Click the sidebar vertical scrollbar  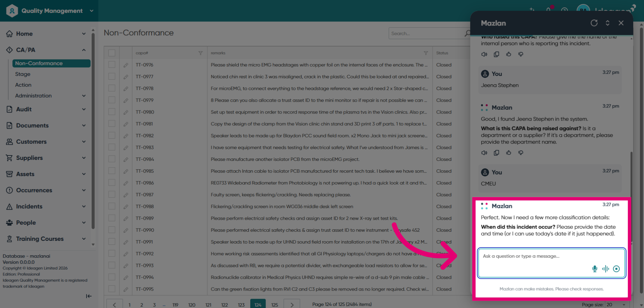point(93,131)
